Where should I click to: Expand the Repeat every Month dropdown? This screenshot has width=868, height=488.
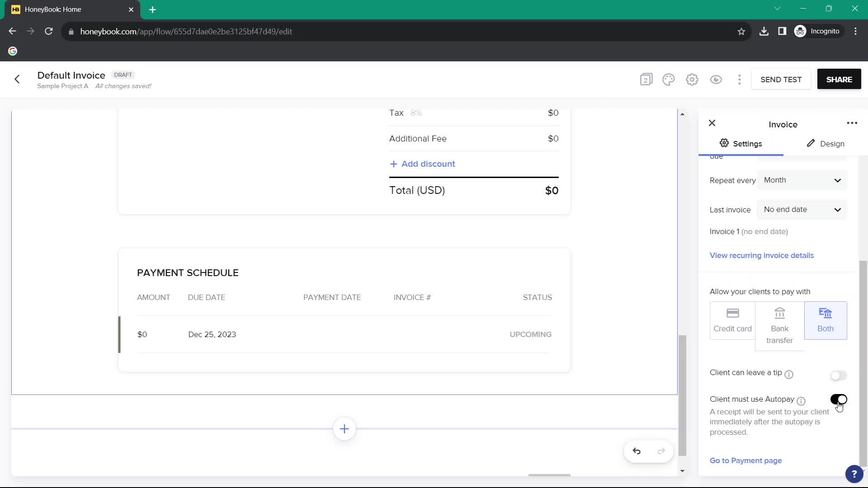802,180
